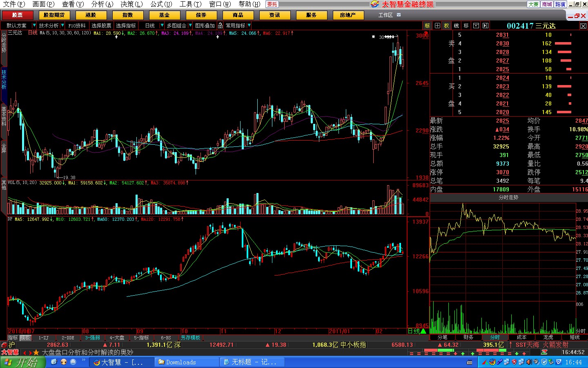588x368 pixels.
Task: Click the lock icon beside 图形叠加
Action: coord(220,25)
